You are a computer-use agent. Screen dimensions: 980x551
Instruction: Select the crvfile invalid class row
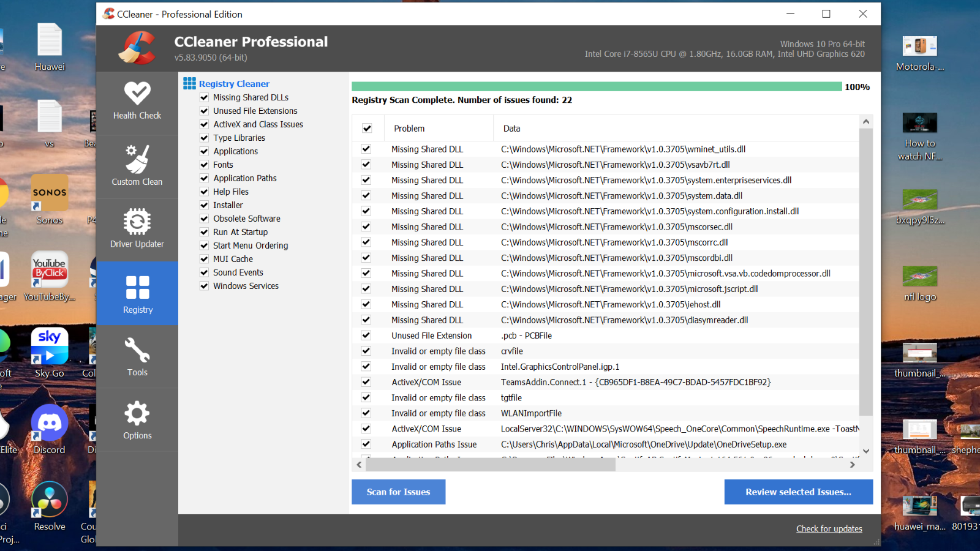coord(605,351)
